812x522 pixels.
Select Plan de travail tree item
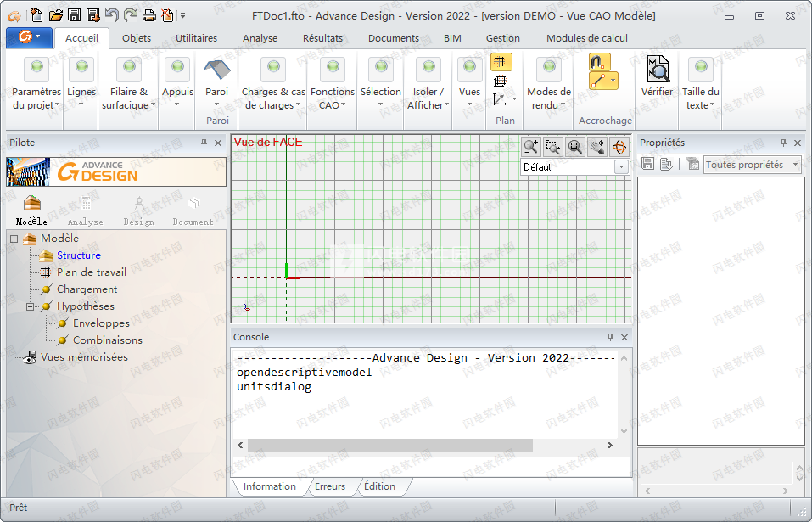(x=91, y=272)
